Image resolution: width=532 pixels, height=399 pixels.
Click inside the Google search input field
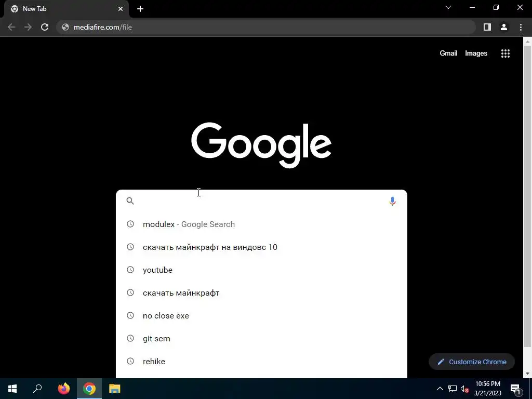[261, 201]
